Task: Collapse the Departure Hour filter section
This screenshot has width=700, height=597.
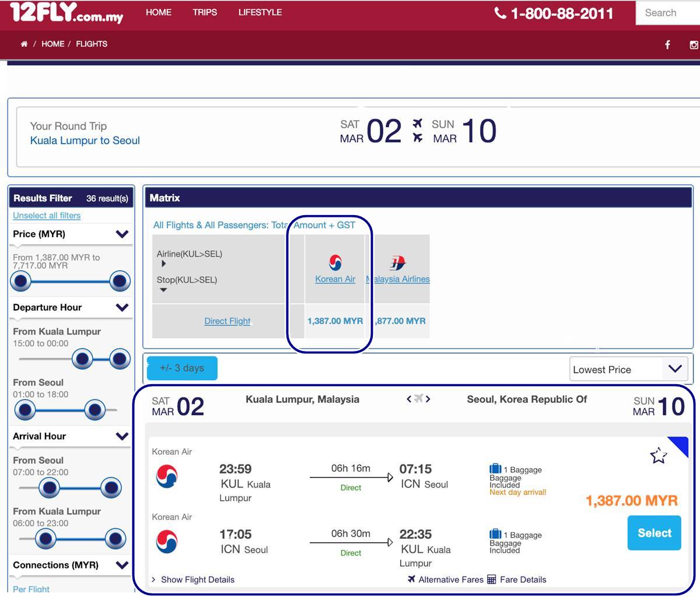Action: pos(122,307)
